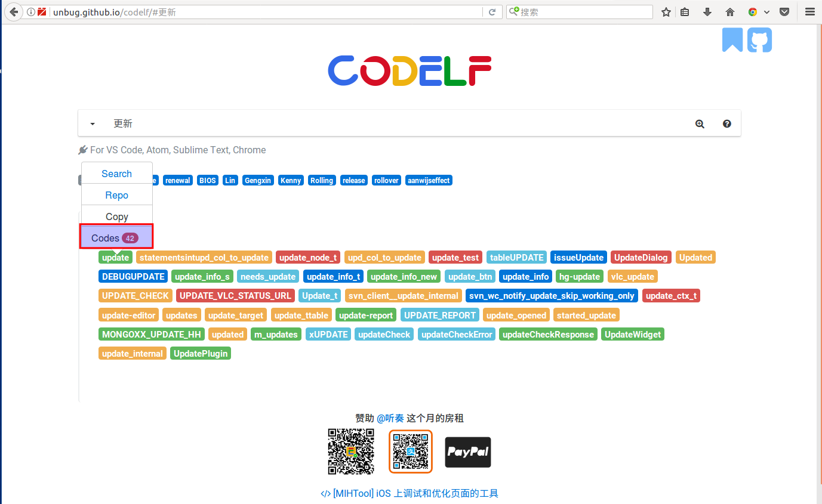Click the browser URL address field
This screenshot has width=822, height=504.
tap(266, 12)
